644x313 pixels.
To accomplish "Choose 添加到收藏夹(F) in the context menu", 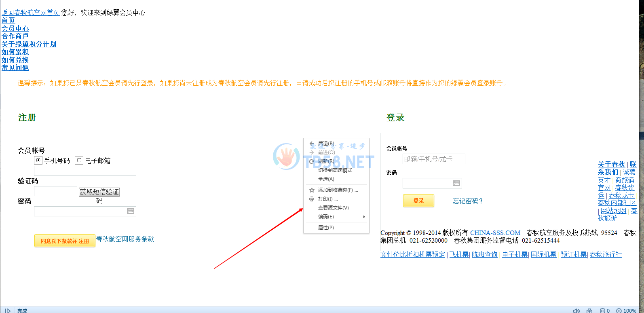I will pyautogui.click(x=336, y=190).
